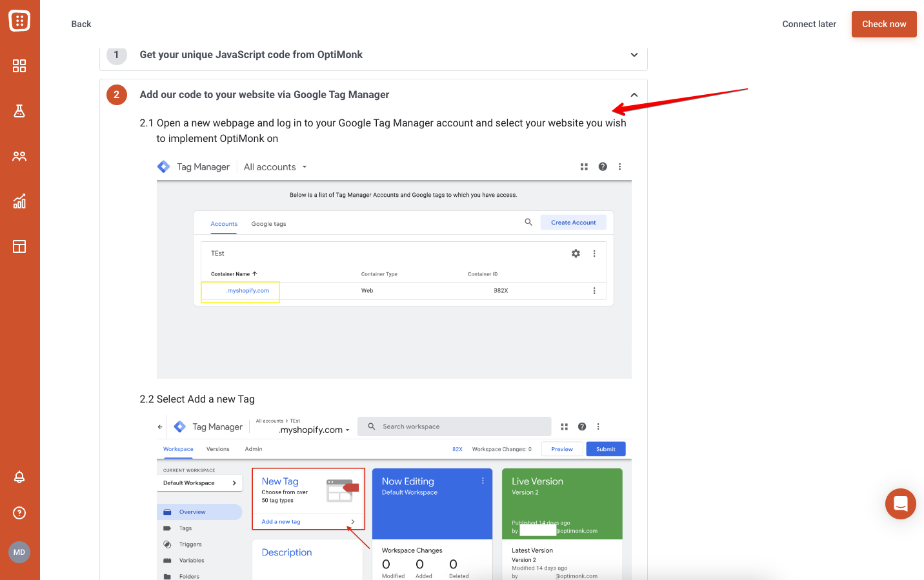Open the All accounts dropdown in screenshot
Viewport: 924px width, 580px height.
tap(276, 167)
